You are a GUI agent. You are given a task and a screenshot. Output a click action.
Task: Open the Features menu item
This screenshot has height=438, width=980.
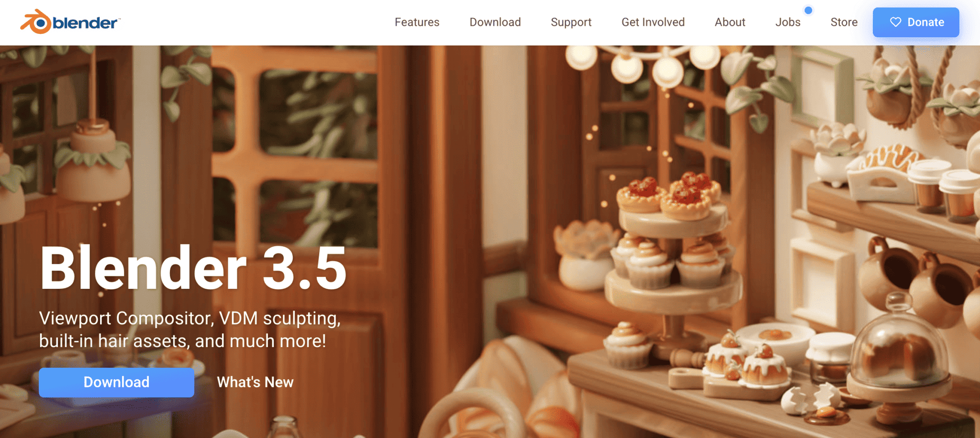(x=417, y=22)
